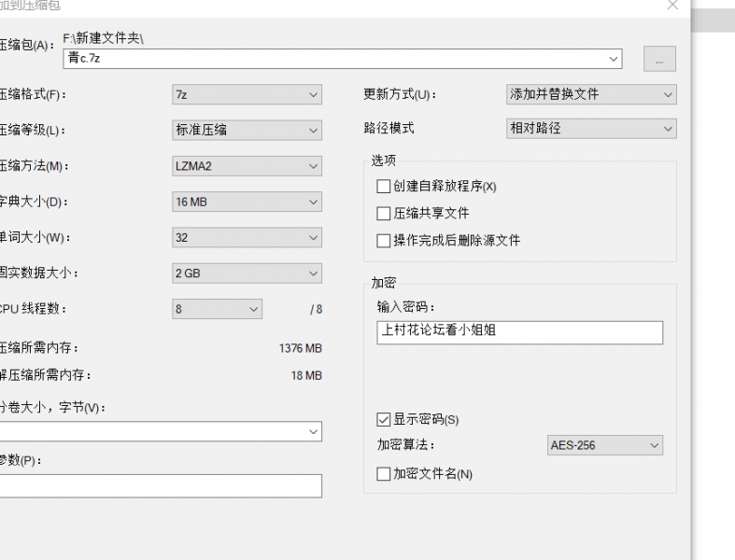The height and width of the screenshot is (560, 735).
Task: Open the archive name dropdown
Action: [x=613, y=59]
